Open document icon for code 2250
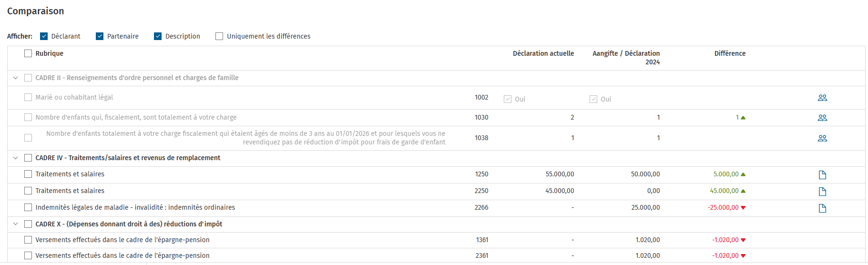 click(x=822, y=192)
